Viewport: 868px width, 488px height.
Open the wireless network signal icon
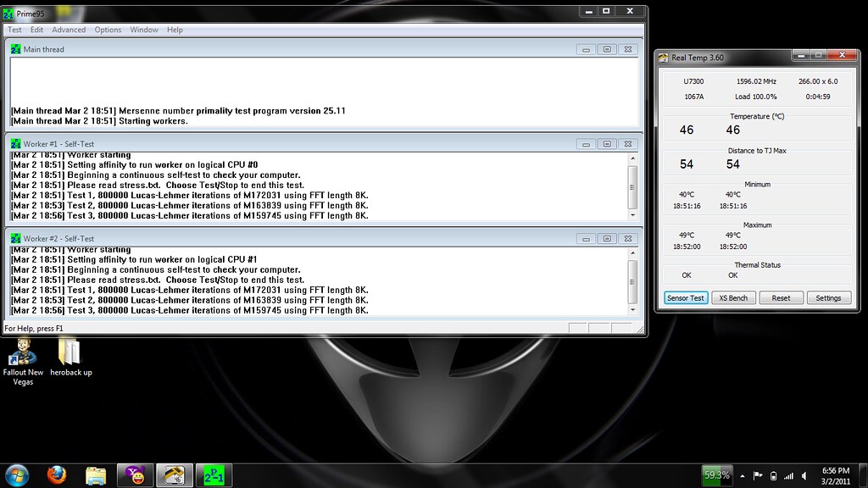[x=788, y=476]
